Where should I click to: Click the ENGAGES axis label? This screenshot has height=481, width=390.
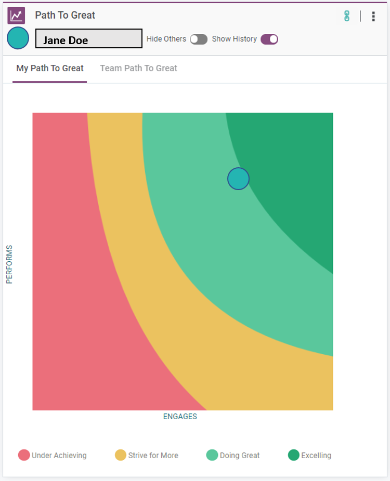[180, 416]
